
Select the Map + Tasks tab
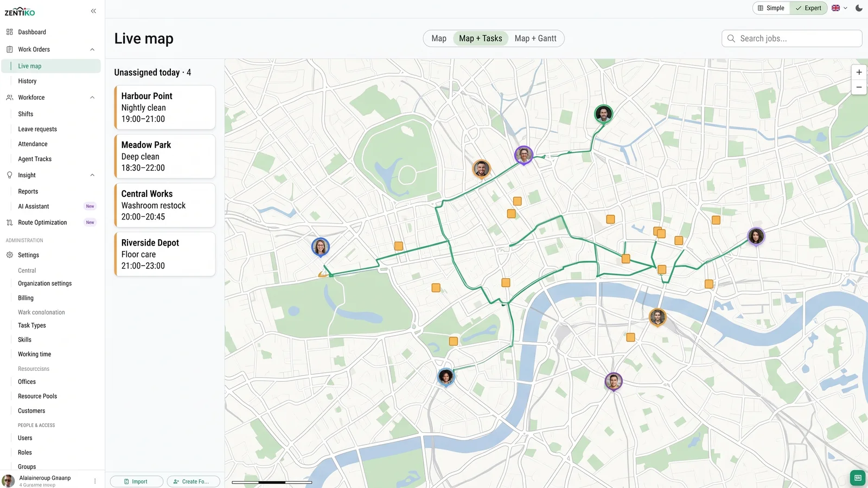pyautogui.click(x=481, y=38)
